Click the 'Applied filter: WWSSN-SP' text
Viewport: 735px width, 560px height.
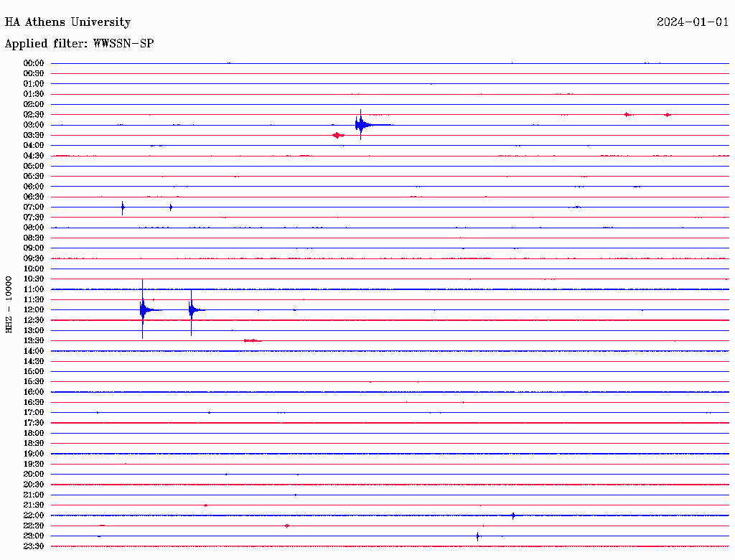coord(79,44)
